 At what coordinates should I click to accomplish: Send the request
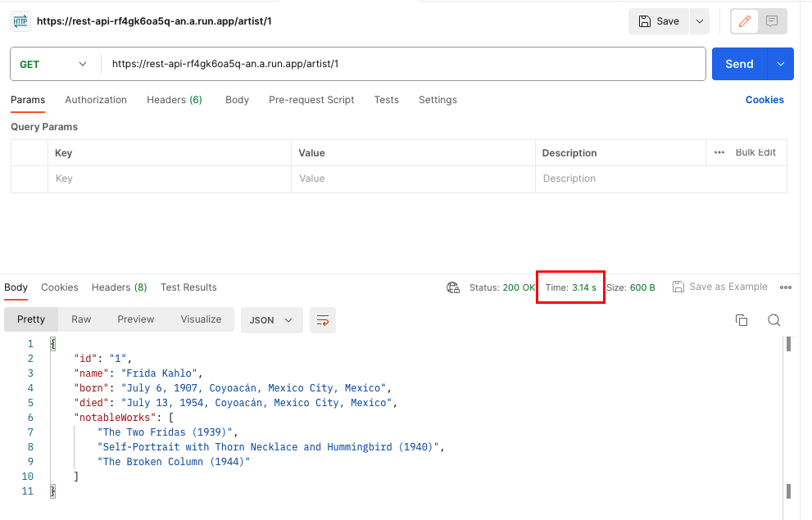pos(739,64)
